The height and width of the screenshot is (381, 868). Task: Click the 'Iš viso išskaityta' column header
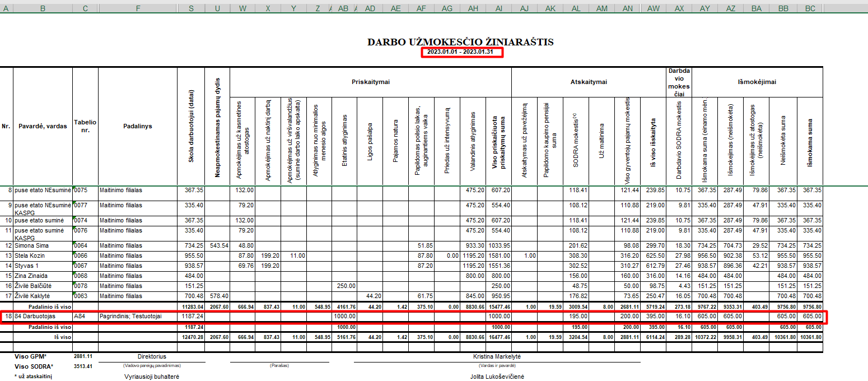(x=654, y=141)
